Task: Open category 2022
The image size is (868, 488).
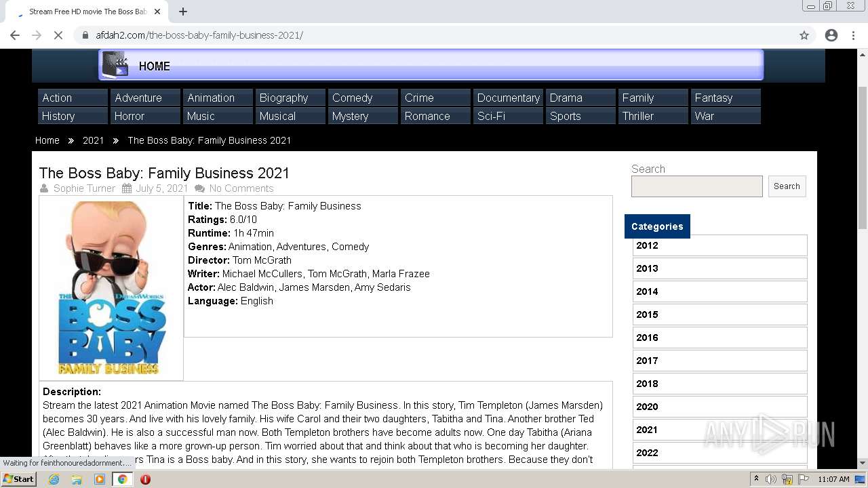Action: [719, 453]
